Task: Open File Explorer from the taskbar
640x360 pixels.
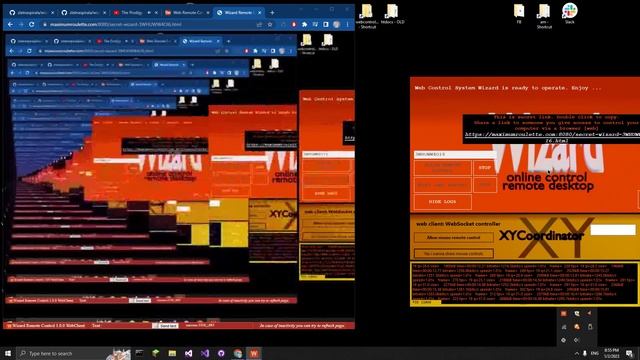Action: [x=172, y=353]
